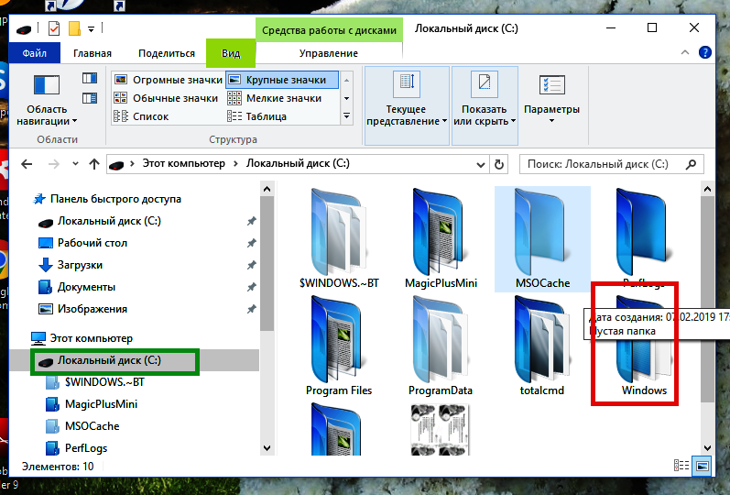This screenshot has width=730, height=495.
Task: Click the New folder quick access icon
Action: click(74, 29)
